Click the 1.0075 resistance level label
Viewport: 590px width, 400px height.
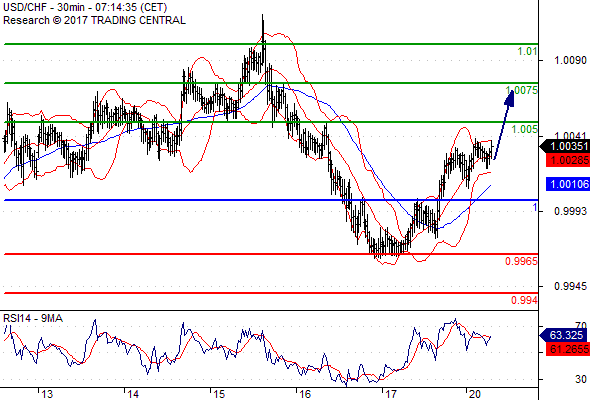pos(522,90)
